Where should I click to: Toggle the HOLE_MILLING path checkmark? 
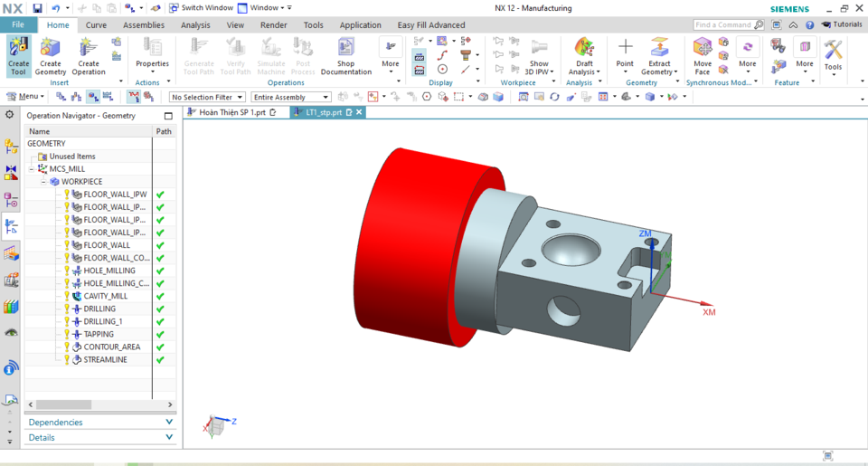[161, 271]
